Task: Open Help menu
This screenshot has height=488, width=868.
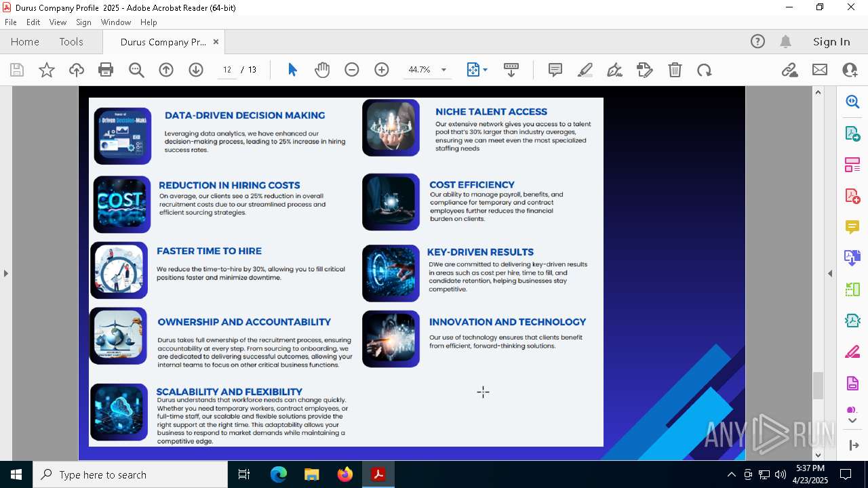Action: [149, 22]
